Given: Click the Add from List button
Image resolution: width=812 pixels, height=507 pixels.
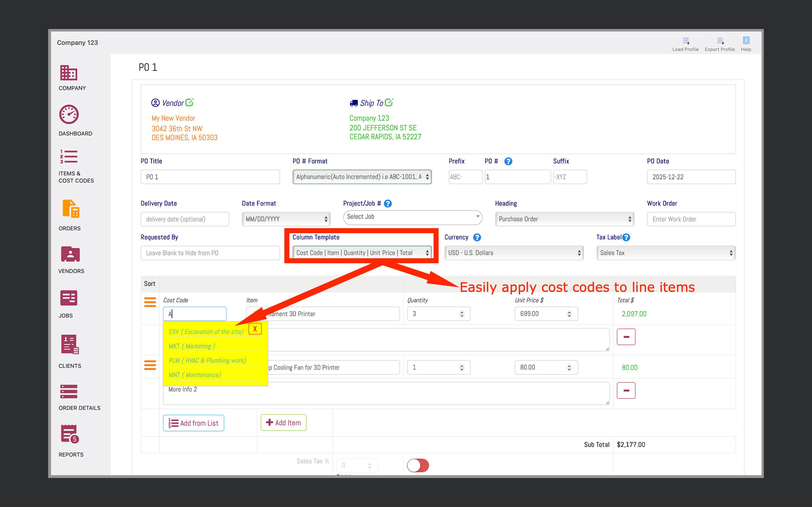Looking at the screenshot, I should pyautogui.click(x=194, y=423).
